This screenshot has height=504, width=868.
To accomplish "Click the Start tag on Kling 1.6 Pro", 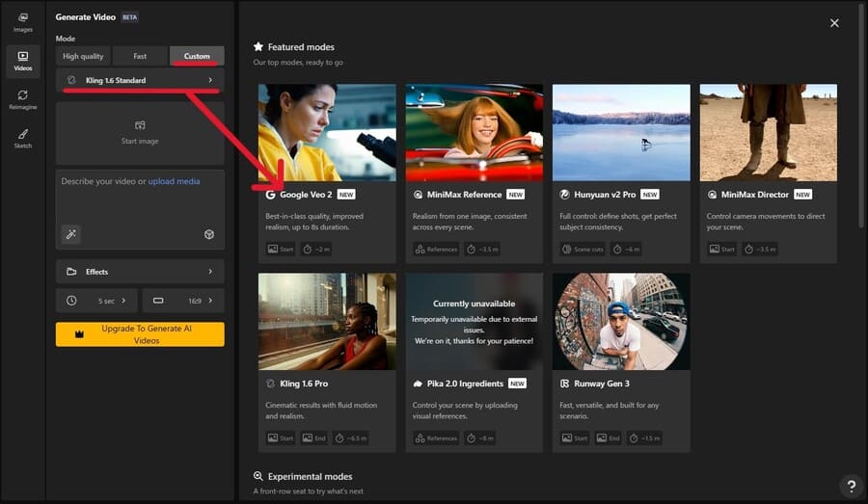I will pos(281,438).
